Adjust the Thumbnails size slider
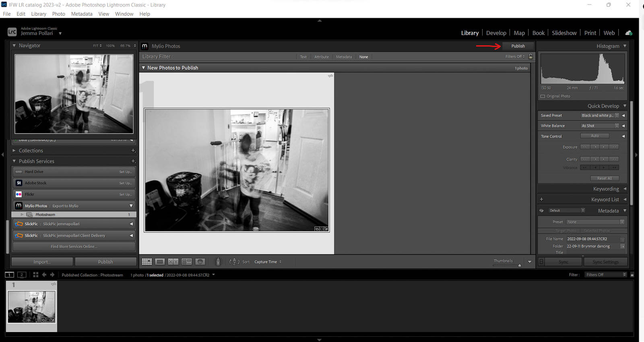Viewport: 644px width, 342px height. click(519, 266)
